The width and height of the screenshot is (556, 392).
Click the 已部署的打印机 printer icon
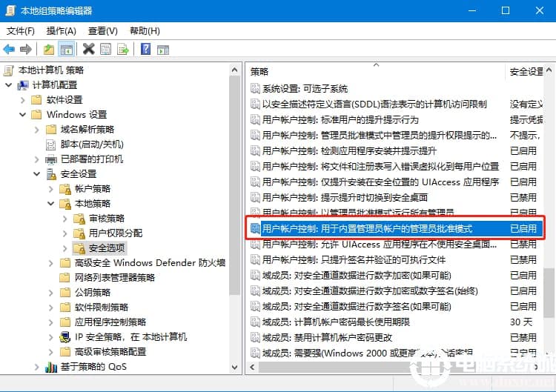point(51,159)
